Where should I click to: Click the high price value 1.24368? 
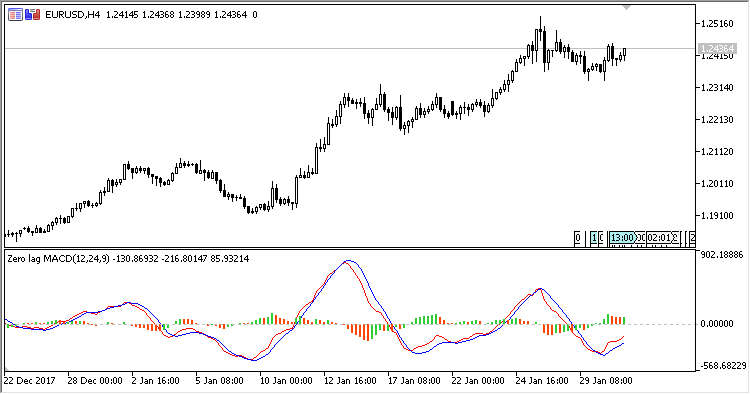click(x=158, y=15)
